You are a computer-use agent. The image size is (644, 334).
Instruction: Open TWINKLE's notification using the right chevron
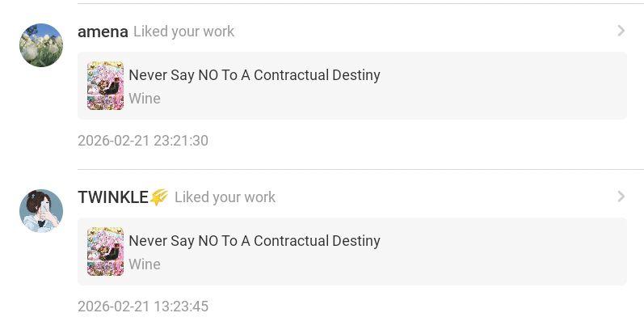click(x=621, y=197)
